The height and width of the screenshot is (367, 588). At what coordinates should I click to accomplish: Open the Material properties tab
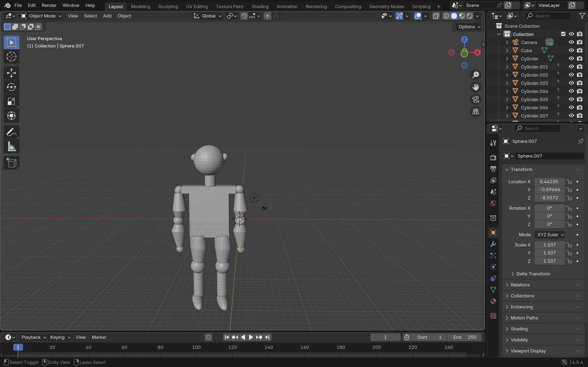[493, 301]
